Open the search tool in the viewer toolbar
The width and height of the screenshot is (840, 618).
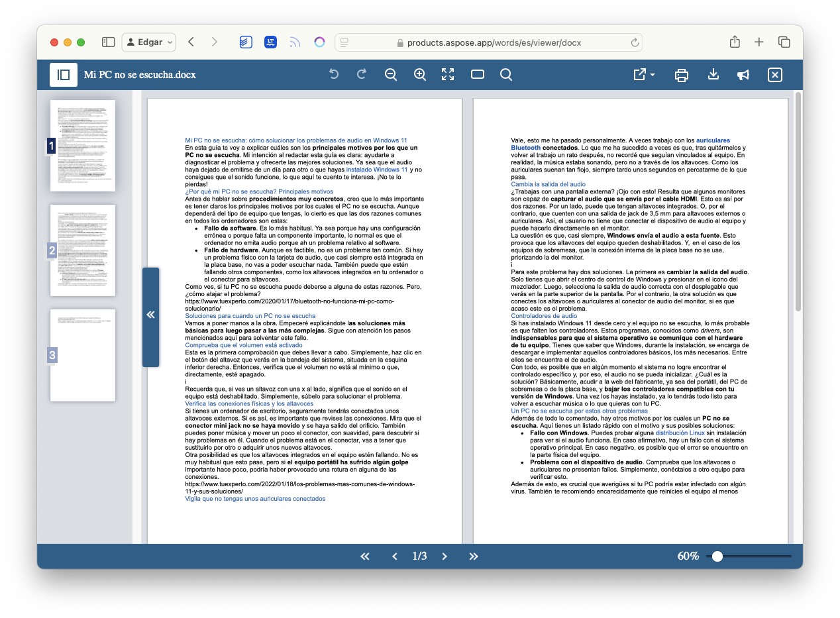click(505, 75)
